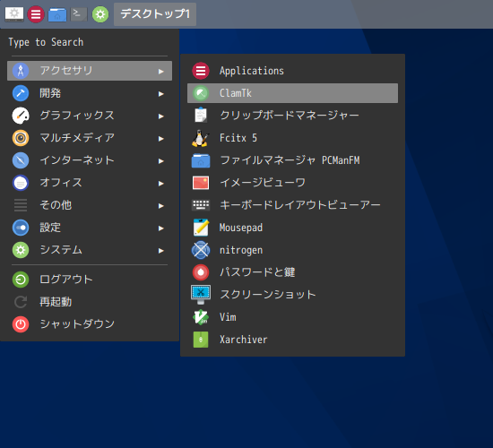Expand arrow next to マルチメディア
493x448 pixels.
tap(161, 139)
